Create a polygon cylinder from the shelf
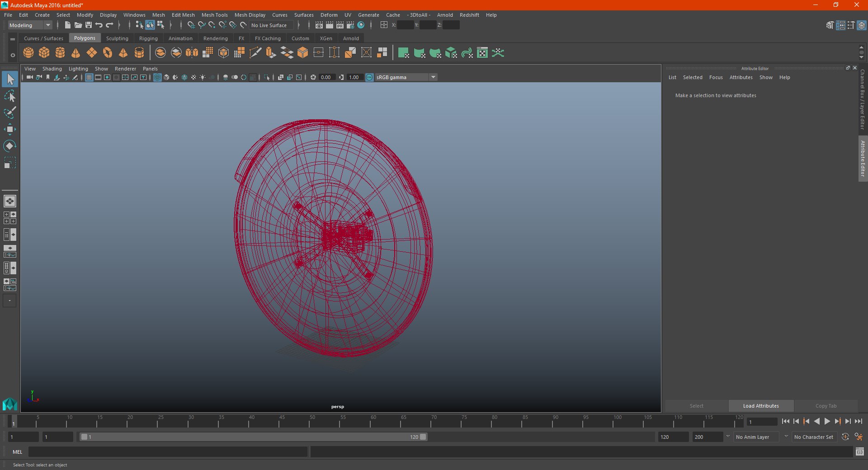Viewport: 868px width, 470px height. [x=60, y=53]
